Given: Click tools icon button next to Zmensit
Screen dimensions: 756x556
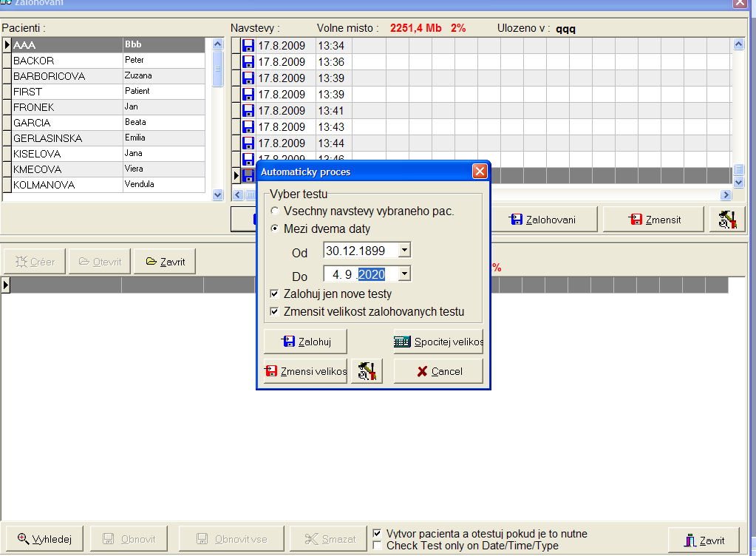Looking at the screenshot, I should pyautogui.click(x=727, y=220).
